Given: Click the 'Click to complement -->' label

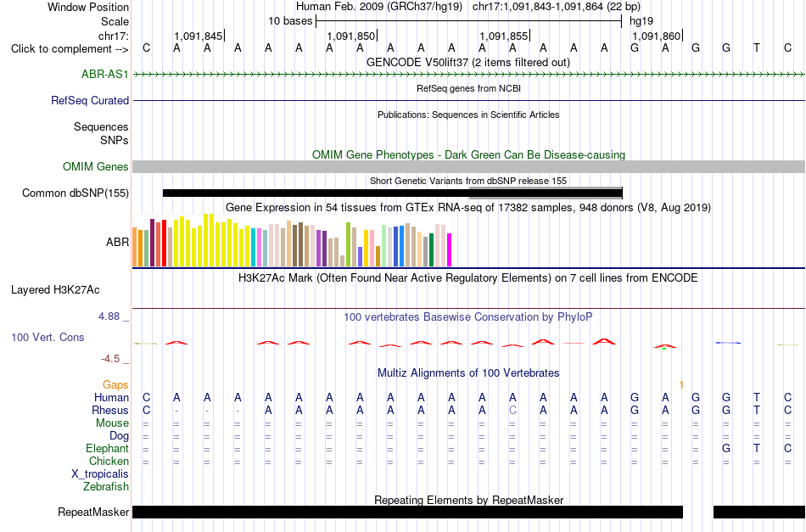Looking at the screenshot, I should point(70,49).
